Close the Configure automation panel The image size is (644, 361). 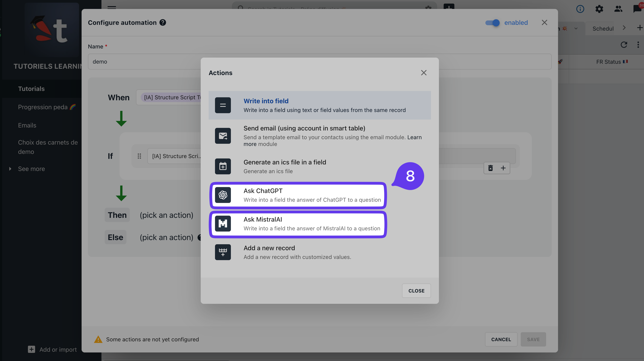pos(544,22)
